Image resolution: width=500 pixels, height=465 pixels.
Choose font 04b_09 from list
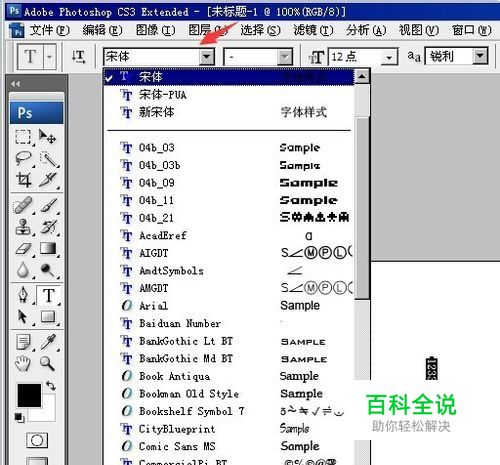point(228,183)
